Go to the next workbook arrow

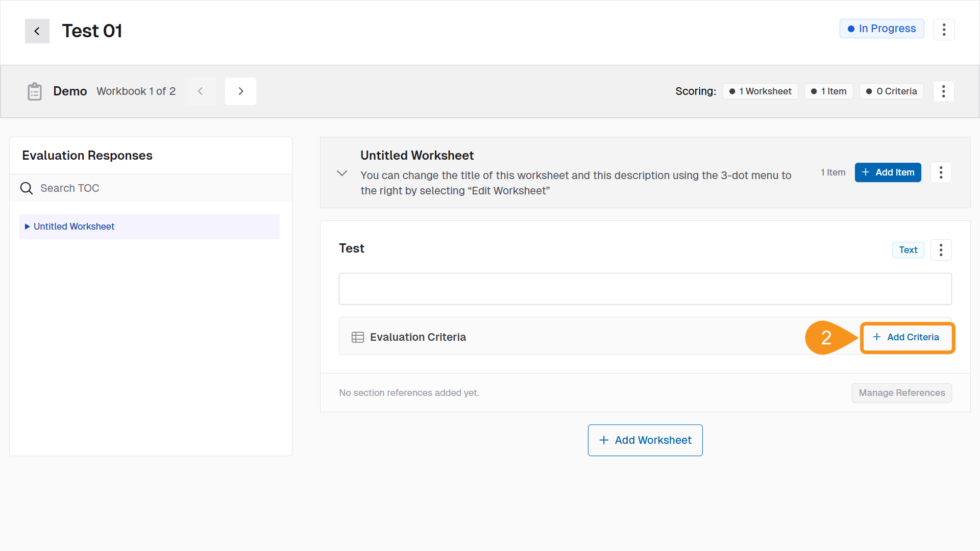[240, 91]
